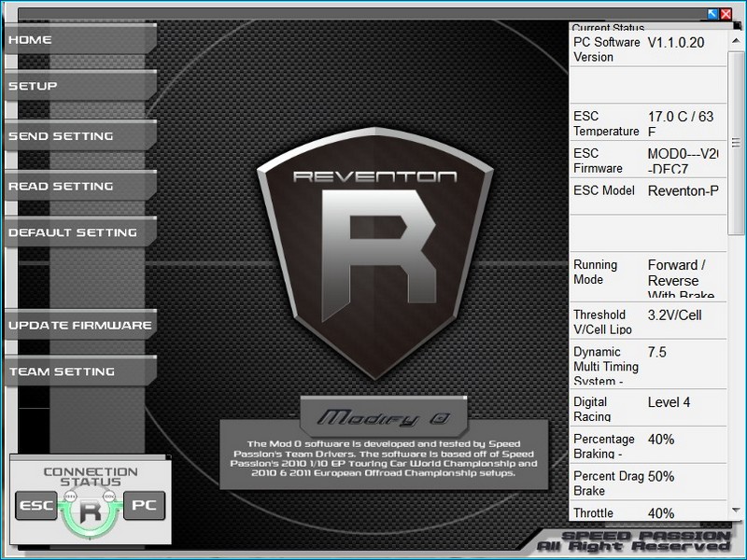Select the Threshold V/Cell Lipo label

coord(602,322)
